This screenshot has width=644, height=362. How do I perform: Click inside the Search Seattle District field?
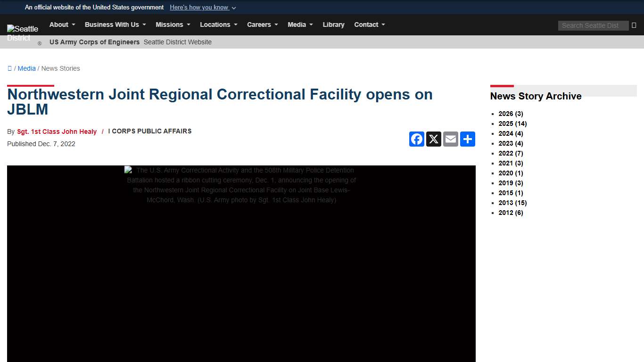tap(593, 25)
